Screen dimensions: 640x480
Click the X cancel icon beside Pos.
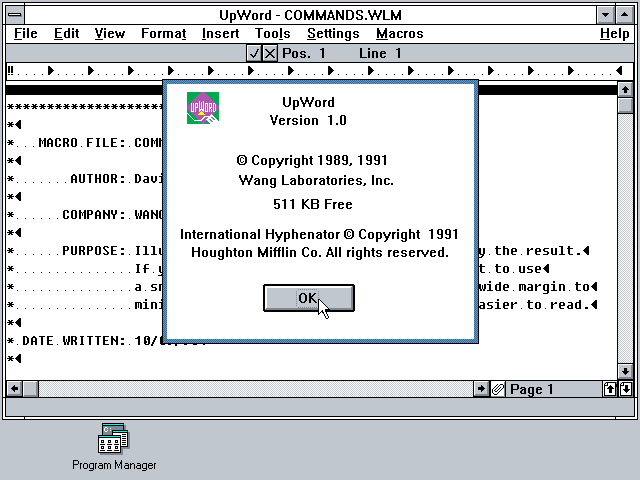[270, 53]
